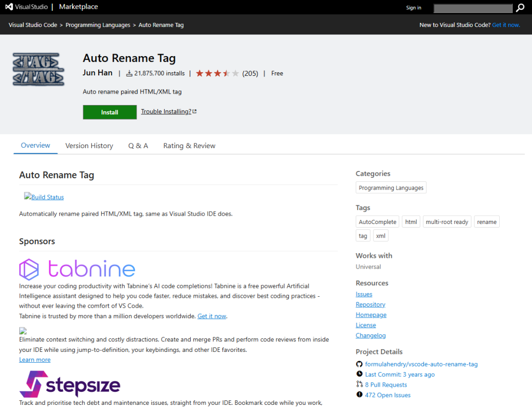Open the Q & A tab
The height and width of the screenshot is (408, 532).
(138, 146)
